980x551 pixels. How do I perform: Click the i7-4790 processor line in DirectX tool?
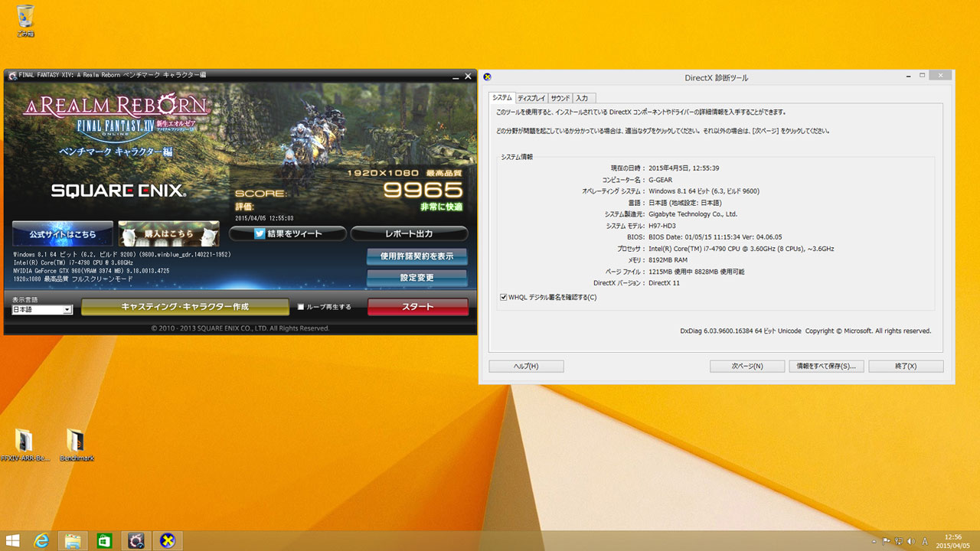741,249
